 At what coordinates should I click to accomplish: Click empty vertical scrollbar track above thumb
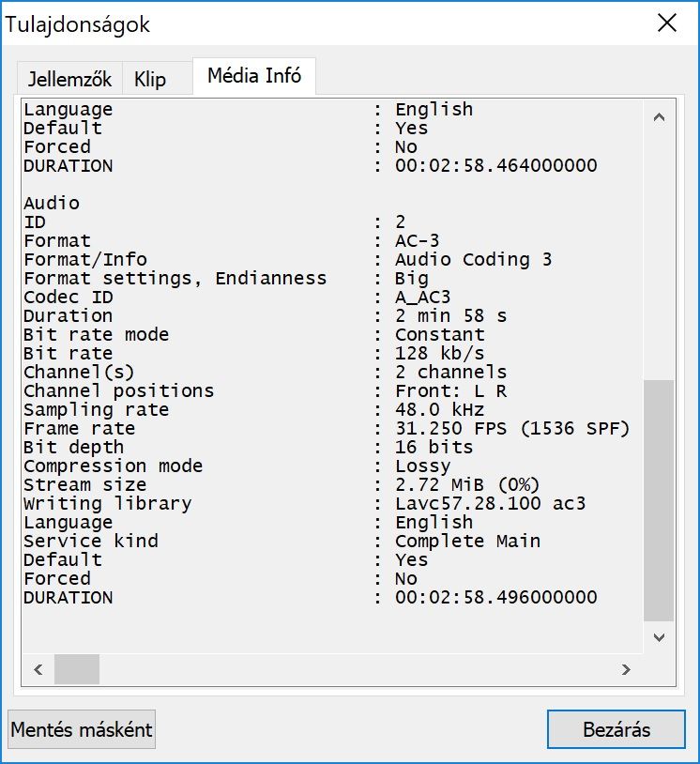[x=659, y=253]
